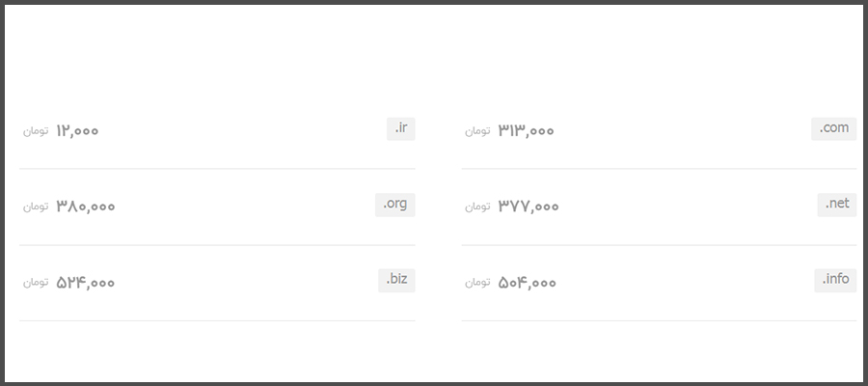Click the ۵۲۴,۰۰۰ price for .biz
The width and height of the screenshot is (868, 386).
pos(86,283)
